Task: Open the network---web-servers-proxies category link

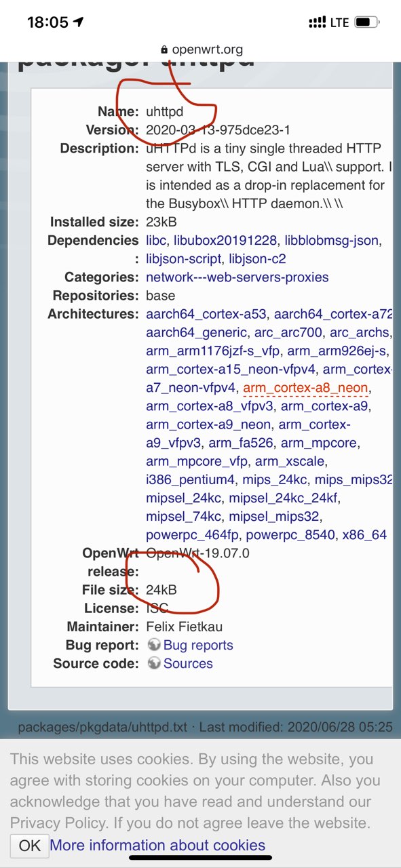Action: tap(237, 277)
